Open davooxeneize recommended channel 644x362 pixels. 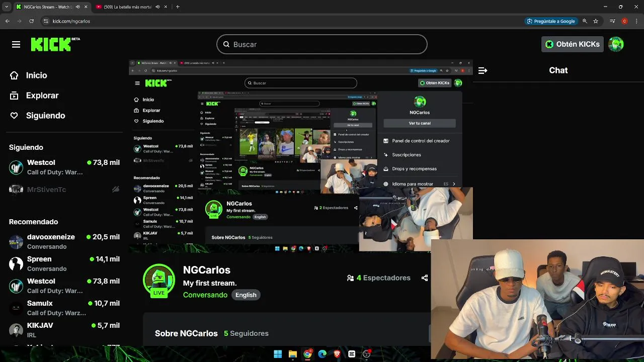point(64,241)
